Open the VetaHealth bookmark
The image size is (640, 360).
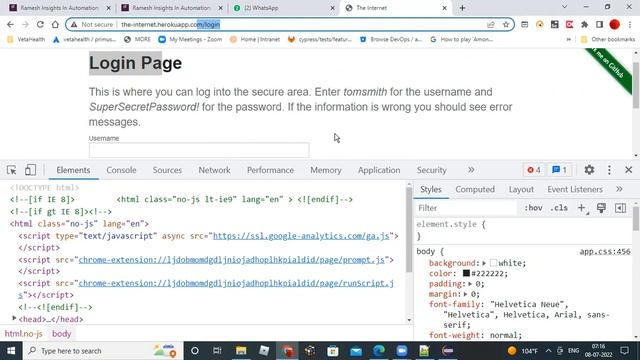(26, 39)
